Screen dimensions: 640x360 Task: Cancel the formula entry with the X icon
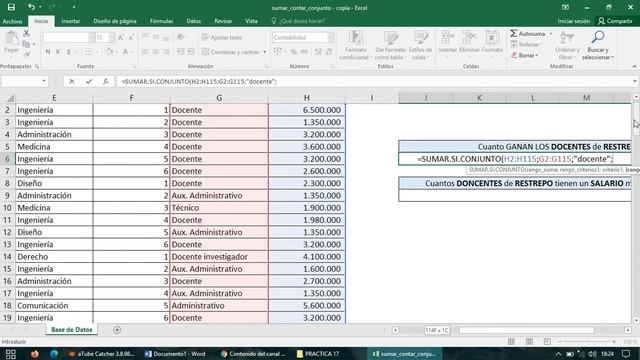(72, 82)
